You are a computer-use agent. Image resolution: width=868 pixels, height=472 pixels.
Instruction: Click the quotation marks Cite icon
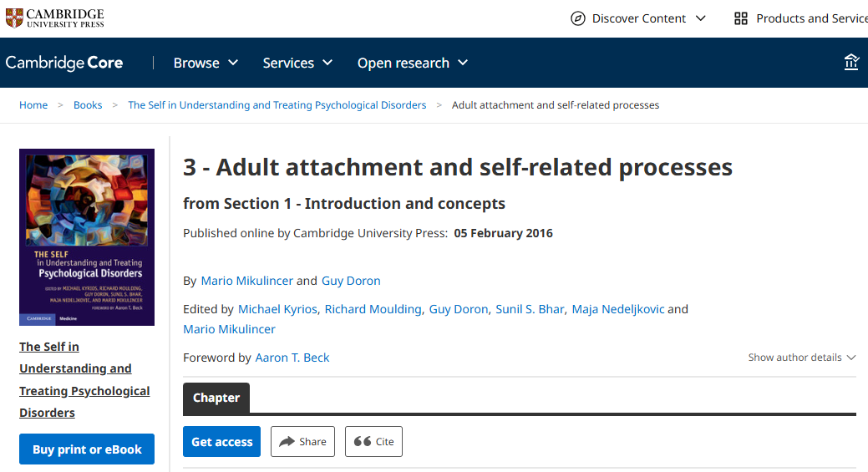click(x=363, y=442)
